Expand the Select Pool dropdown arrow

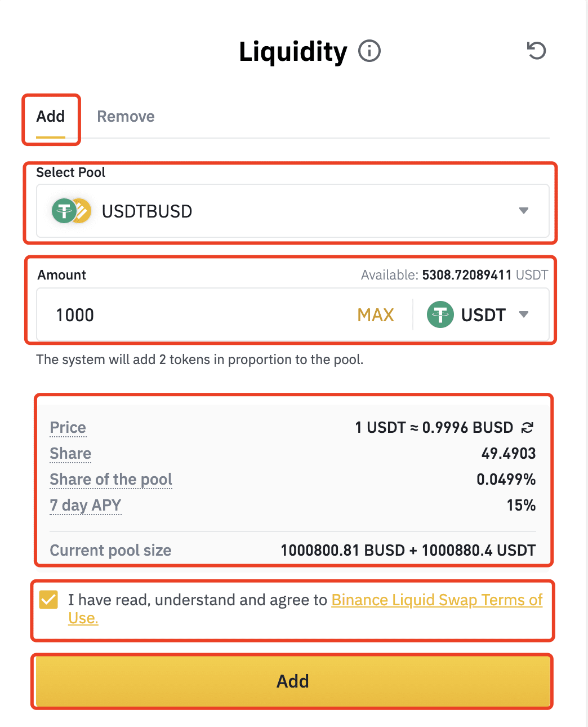pyautogui.click(x=524, y=211)
